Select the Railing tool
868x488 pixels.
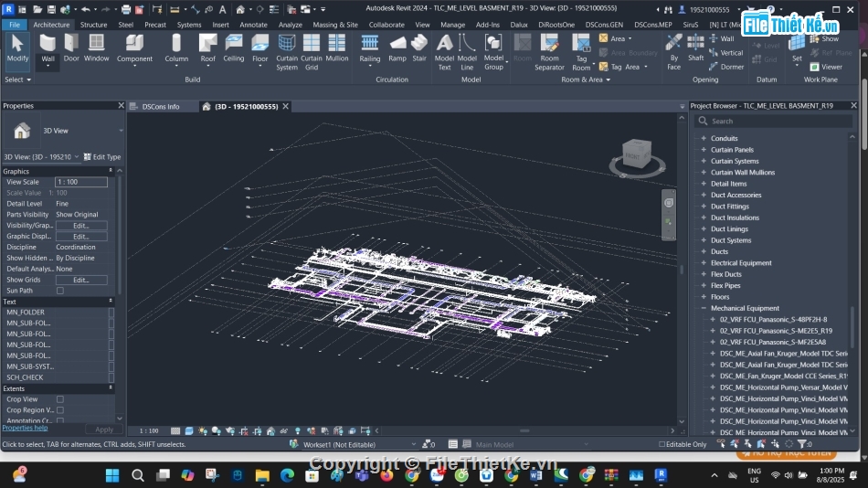[370, 48]
